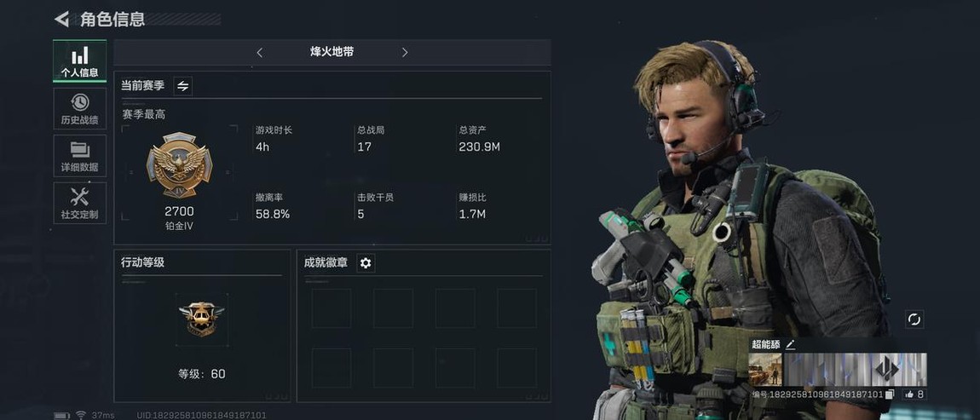Edit the 超能舔 nickname with pencil icon
Viewport: 980px width, 420px height.
[x=790, y=344]
